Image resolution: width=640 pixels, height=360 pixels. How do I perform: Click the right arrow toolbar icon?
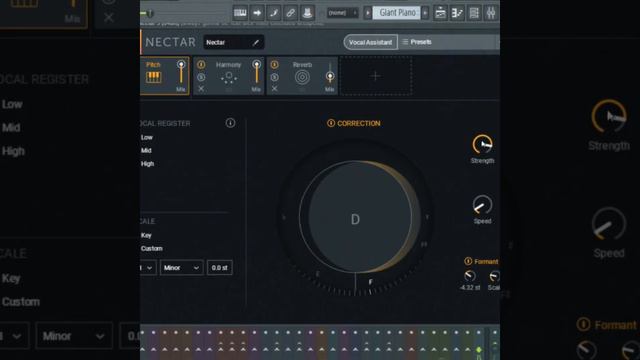click(257, 13)
